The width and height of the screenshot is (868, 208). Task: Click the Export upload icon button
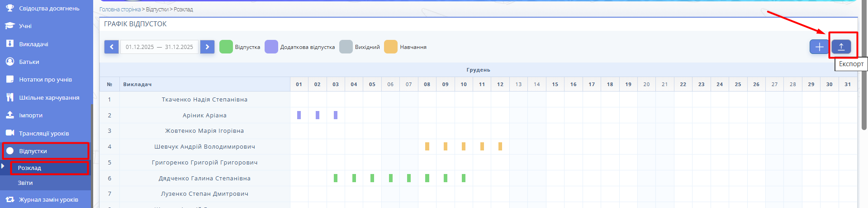click(841, 47)
